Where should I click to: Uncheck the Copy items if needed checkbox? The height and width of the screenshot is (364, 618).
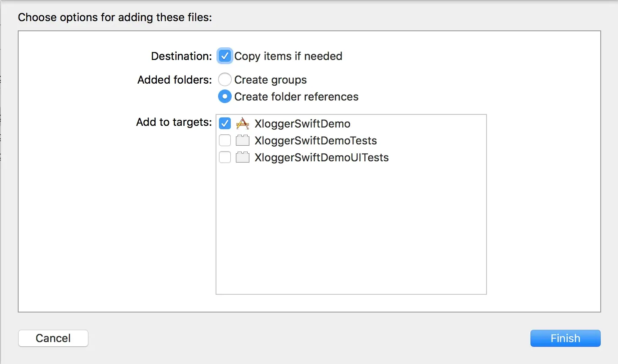click(225, 56)
